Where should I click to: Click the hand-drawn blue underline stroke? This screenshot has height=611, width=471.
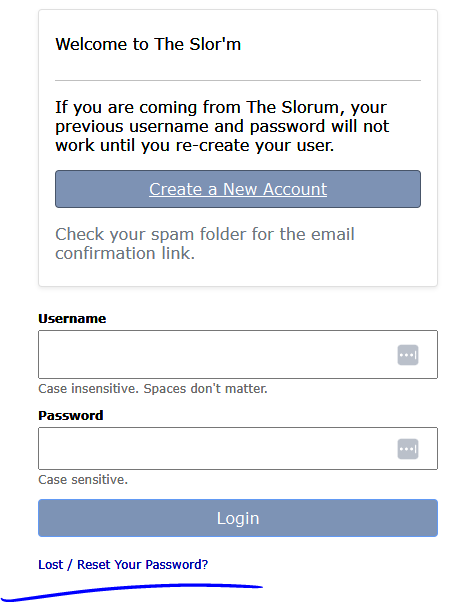pyautogui.click(x=132, y=592)
